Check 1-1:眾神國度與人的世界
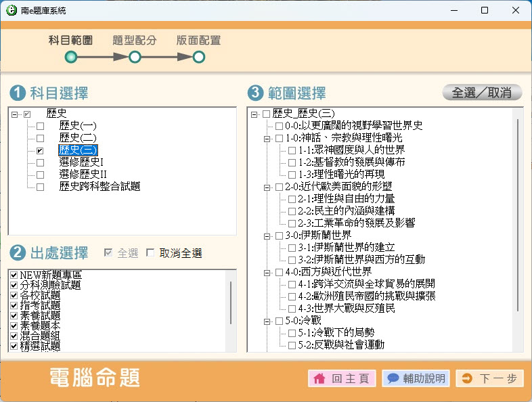This screenshot has width=532, height=402. pyautogui.click(x=292, y=150)
